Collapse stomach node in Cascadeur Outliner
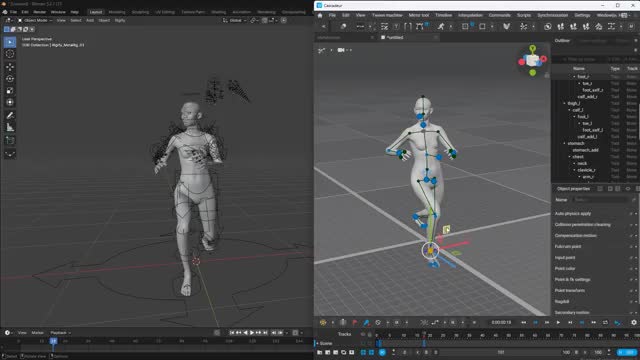The image size is (640, 360). [565, 143]
